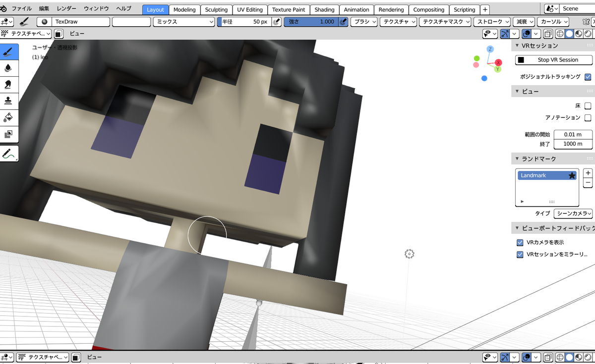The image size is (595, 364).
Task: Switch to wireframe shading in top viewport header
Action: point(560,34)
